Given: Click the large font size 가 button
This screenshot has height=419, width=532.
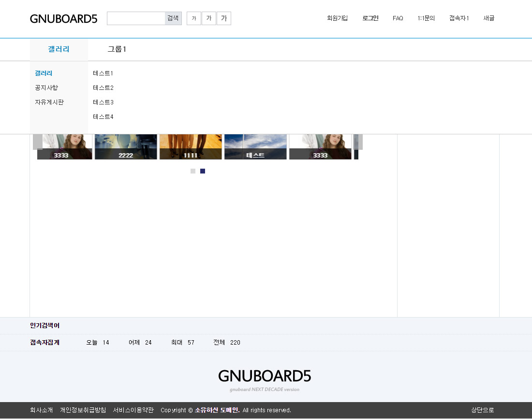Looking at the screenshot, I should [x=224, y=18].
